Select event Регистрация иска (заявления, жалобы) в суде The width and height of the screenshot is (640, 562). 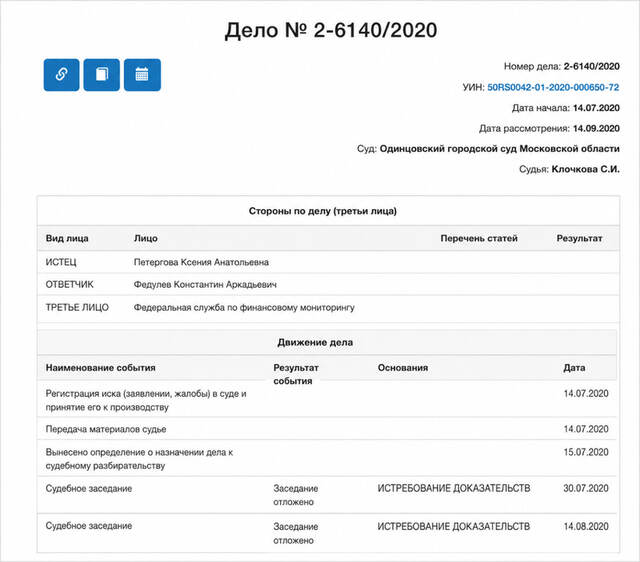[146, 400]
